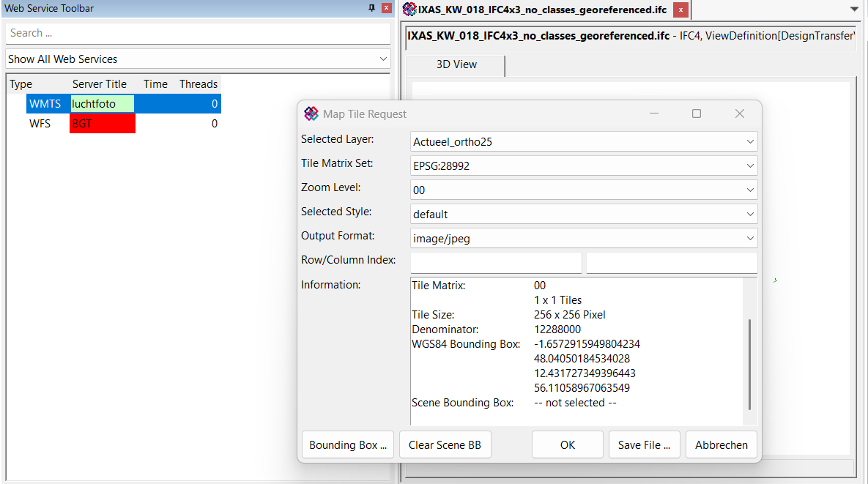This screenshot has height=484, width=868.
Task: Open the Zoom Level dropdown
Action: coord(749,190)
